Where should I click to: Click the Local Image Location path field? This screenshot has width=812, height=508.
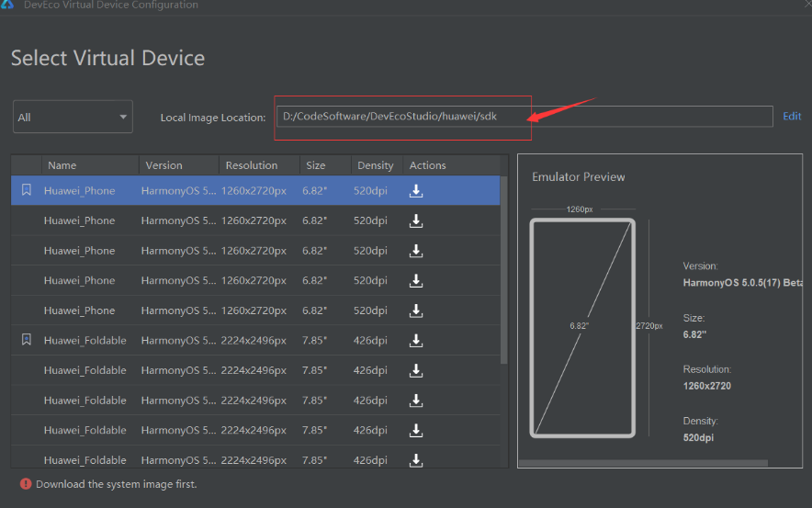pos(524,117)
